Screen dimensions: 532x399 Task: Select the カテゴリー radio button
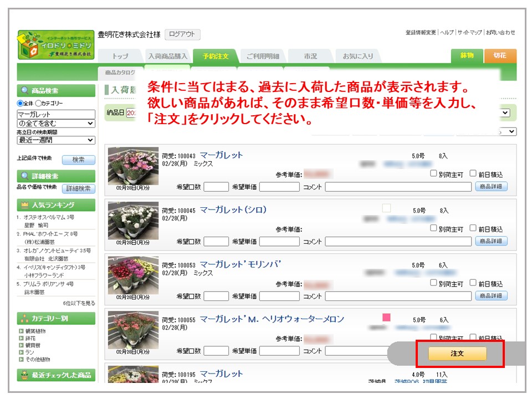point(38,103)
